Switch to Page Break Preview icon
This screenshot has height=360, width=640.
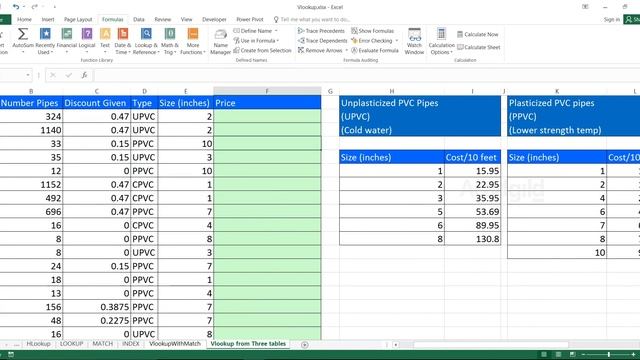pyautogui.click(x=573, y=354)
